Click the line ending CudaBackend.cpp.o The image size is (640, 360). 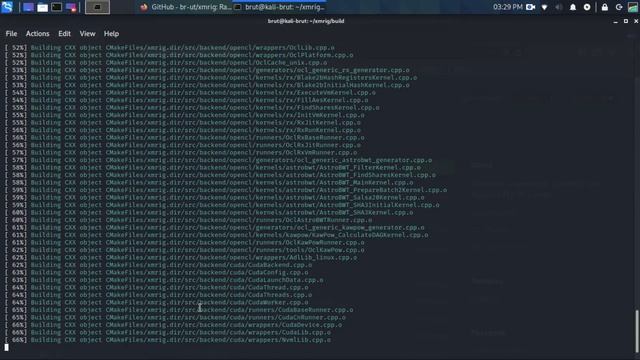(x=158, y=265)
